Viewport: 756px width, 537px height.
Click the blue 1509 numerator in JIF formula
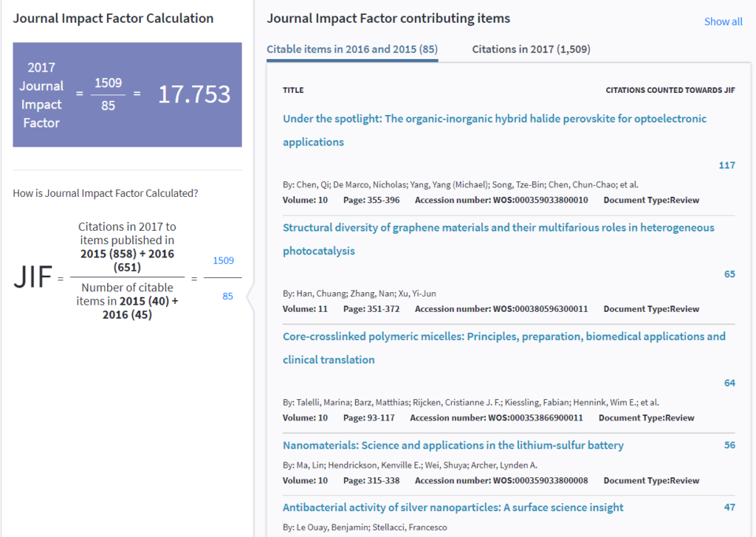[223, 260]
